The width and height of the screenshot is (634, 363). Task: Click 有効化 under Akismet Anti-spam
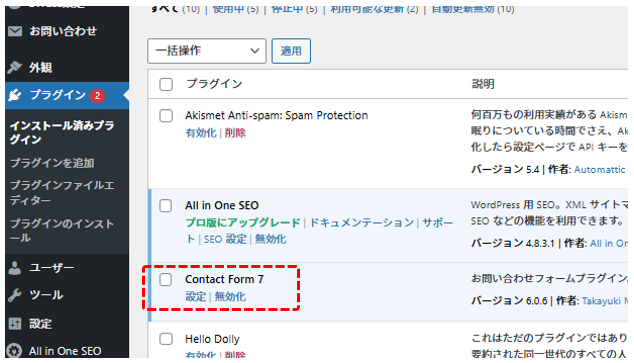coord(201,133)
